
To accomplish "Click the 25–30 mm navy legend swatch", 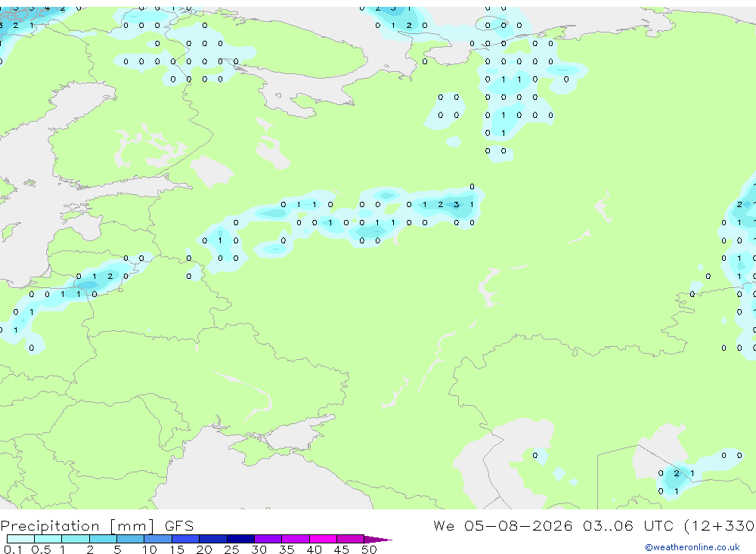I will pyautogui.click(x=240, y=539).
